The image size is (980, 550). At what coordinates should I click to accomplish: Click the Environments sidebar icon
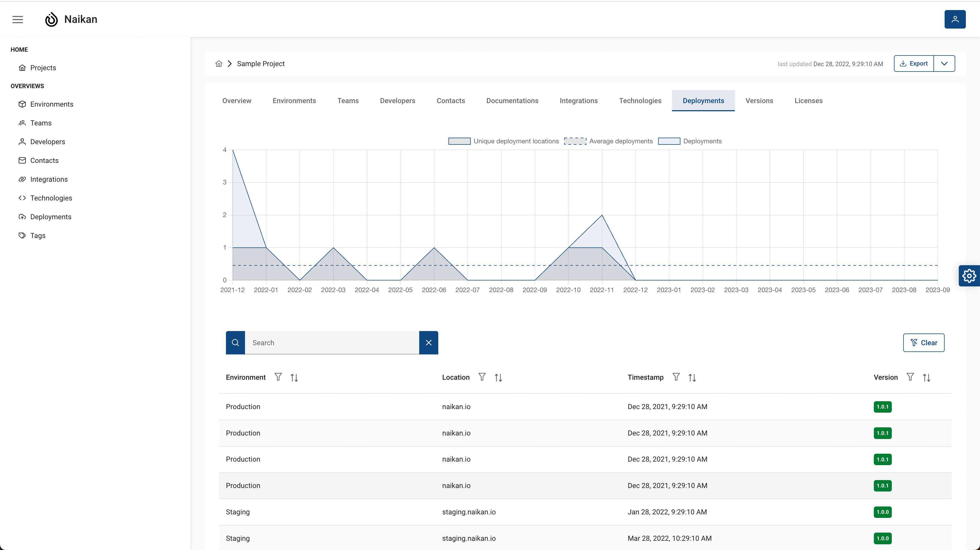coord(22,104)
